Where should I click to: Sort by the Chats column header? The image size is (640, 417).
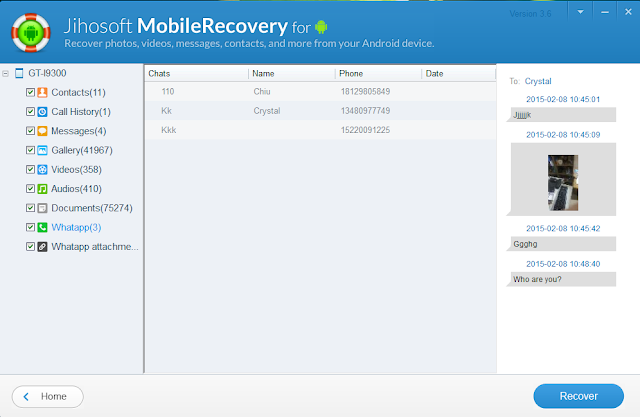pyautogui.click(x=196, y=73)
